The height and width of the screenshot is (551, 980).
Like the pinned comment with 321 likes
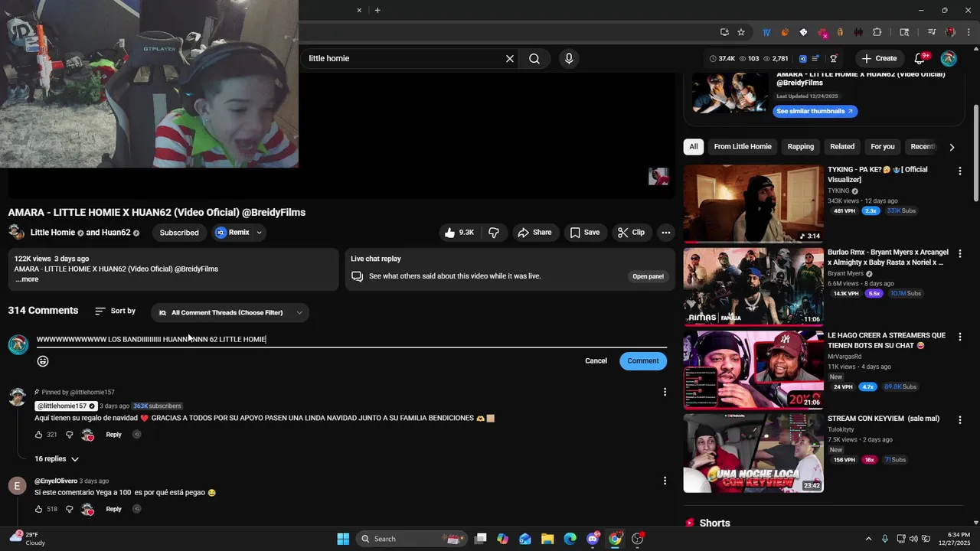click(x=39, y=435)
